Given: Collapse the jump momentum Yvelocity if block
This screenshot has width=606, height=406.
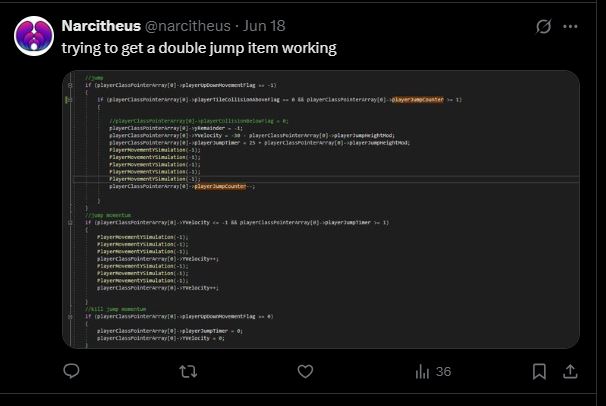Looking at the screenshot, I should 70,223.
